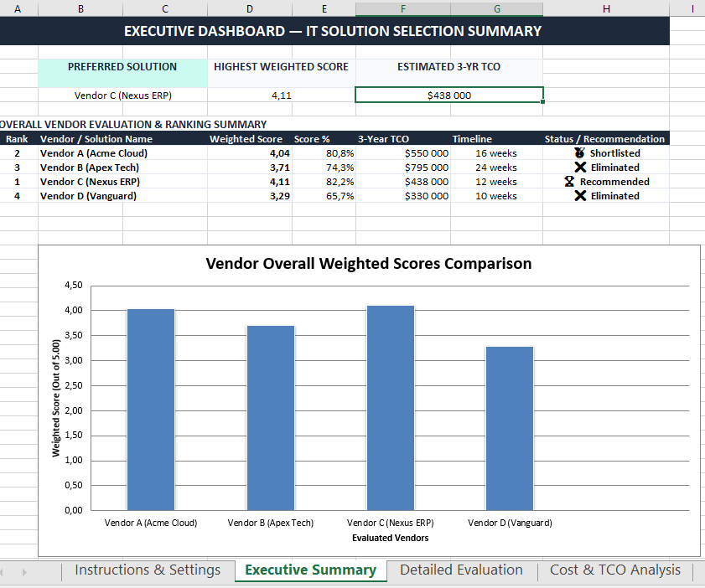Click the trophy icon beside Recommended
The width and height of the screenshot is (705, 588).
tap(569, 182)
